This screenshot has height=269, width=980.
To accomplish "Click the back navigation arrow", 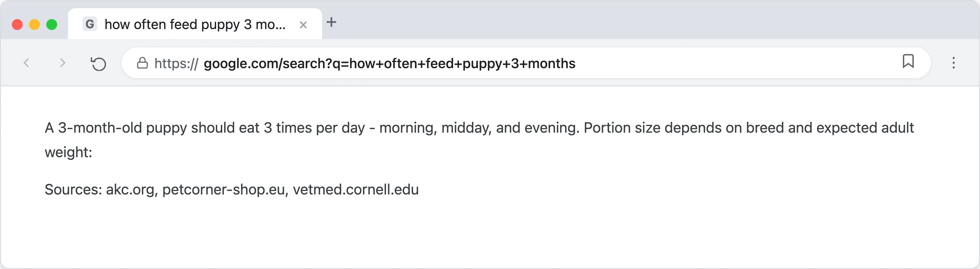I will 26,63.
